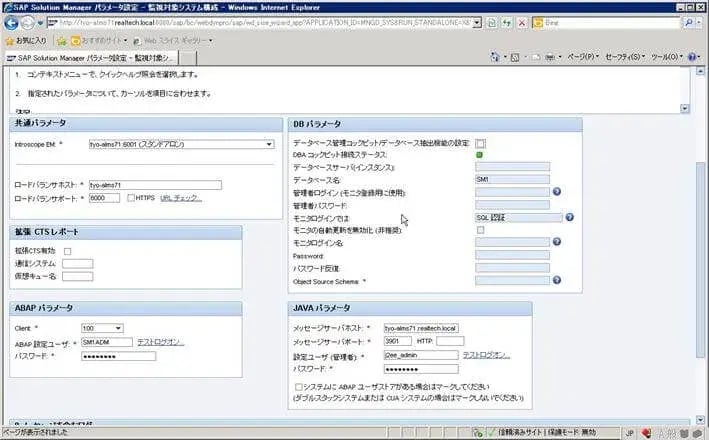709x440 pixels.
Task: Click the JP language indicator in taskbar
Action: click(x=630, y=433)
